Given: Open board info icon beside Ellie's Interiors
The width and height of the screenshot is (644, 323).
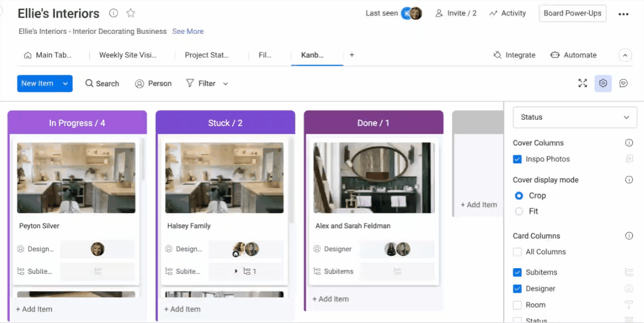Looking at the screenshot, I should (113, 13).
